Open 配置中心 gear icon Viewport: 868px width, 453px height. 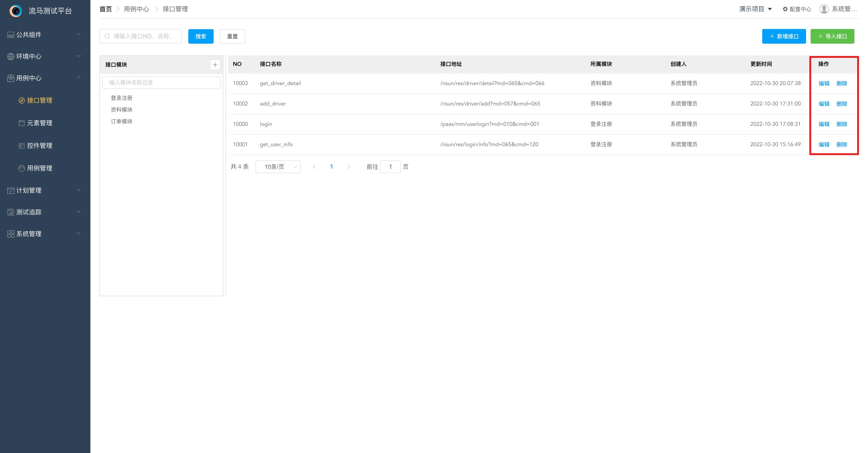pyautogui.click(x=785, y=9)
